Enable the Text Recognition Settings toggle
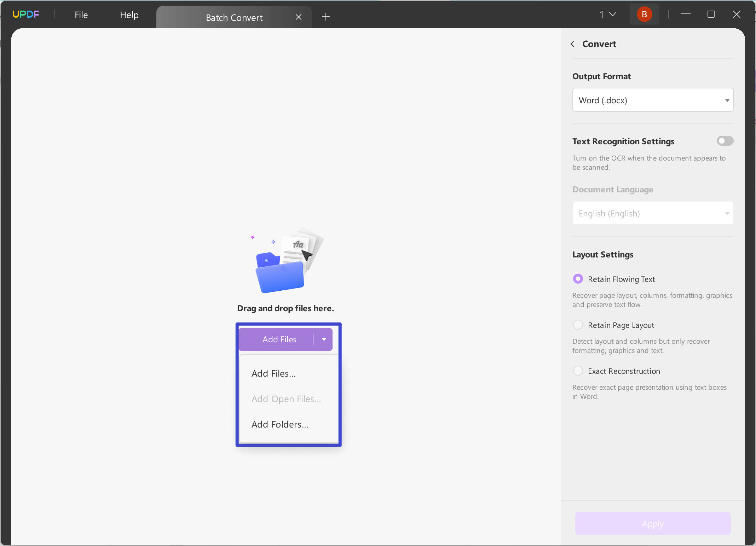The width and height of the screenshot is (756, 546). pos(725,141)
